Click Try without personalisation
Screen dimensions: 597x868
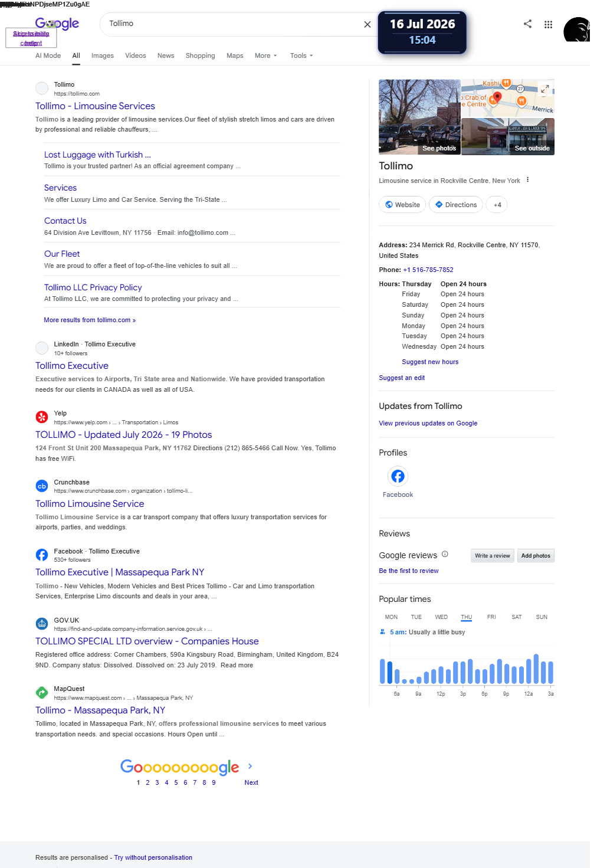point(153,857)
